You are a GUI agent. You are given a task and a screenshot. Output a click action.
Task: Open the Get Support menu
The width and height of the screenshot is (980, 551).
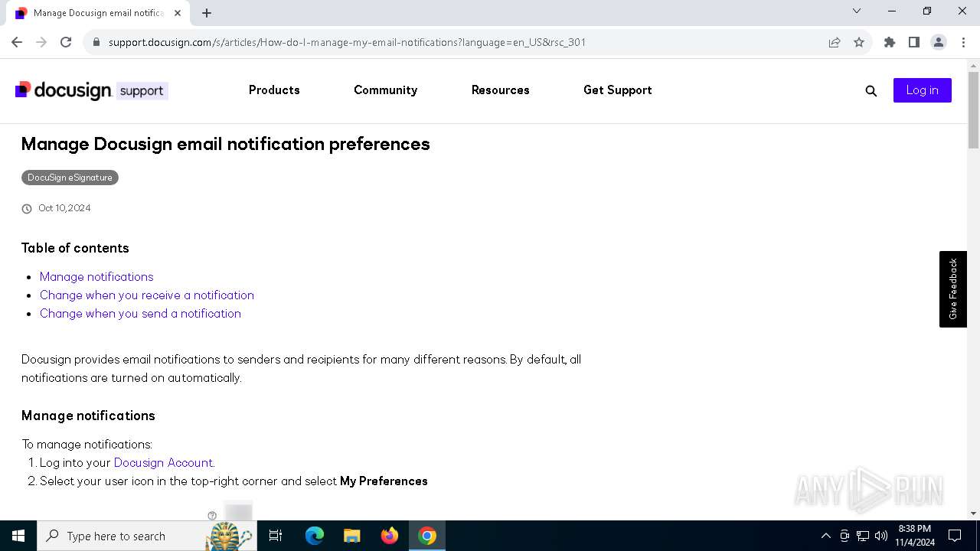[618, 90]
